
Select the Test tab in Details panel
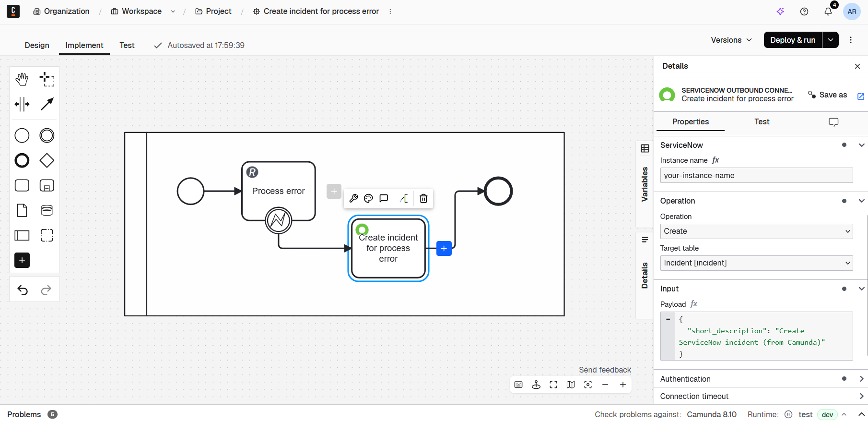pos(762,122)
